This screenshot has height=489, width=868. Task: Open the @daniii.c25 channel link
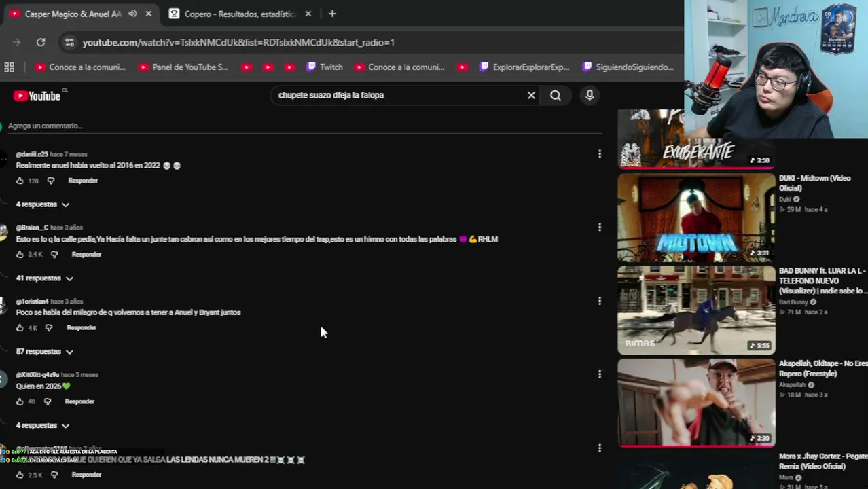(32, 154)
